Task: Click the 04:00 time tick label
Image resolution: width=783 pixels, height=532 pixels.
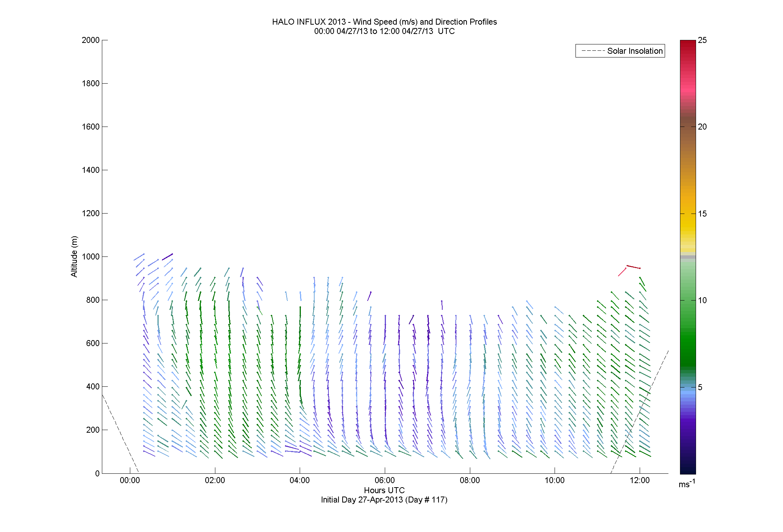Action: 300,480
